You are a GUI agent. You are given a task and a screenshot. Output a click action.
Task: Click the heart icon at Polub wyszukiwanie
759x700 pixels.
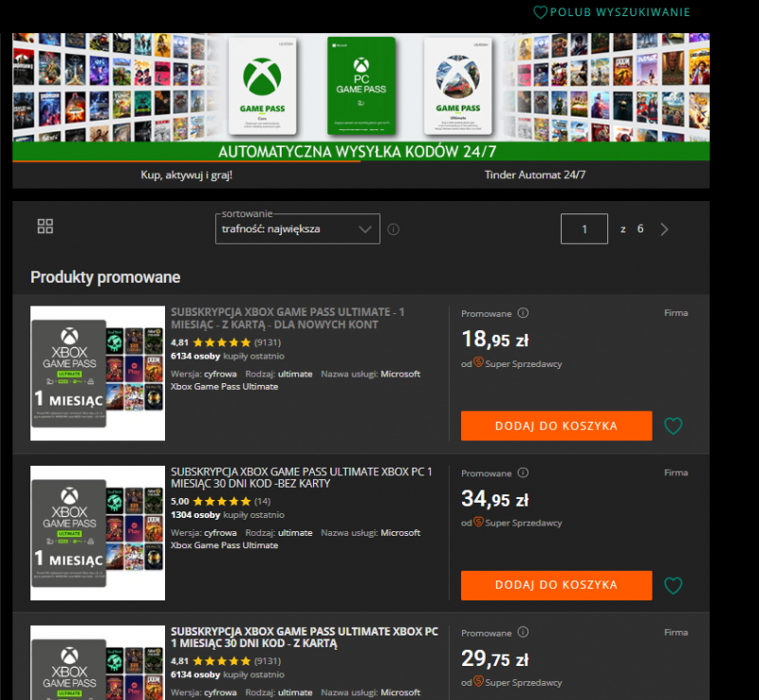pos(540,12)
